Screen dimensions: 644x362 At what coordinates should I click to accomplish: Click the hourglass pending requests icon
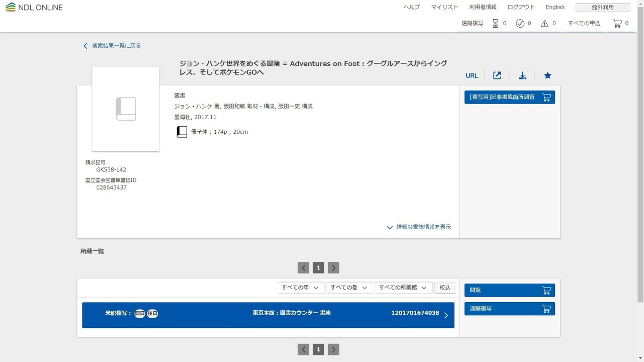496,24
